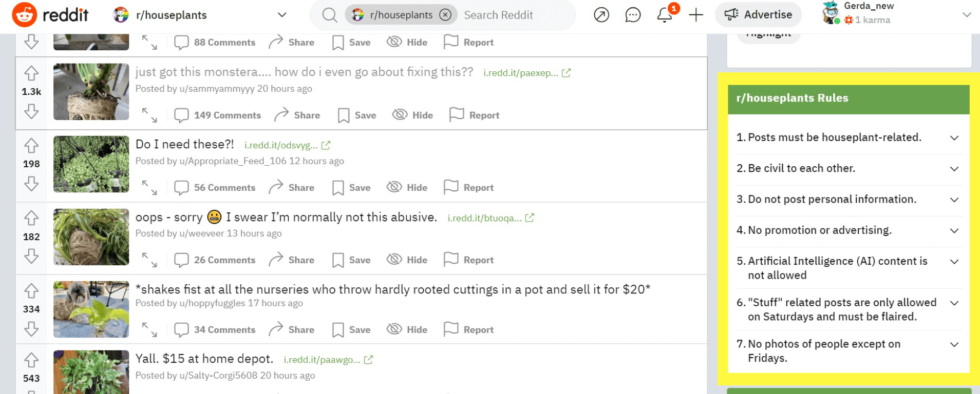Open 149 Comments on monstera post
Viewport: 980px width, 394px height.
point(217,115)
